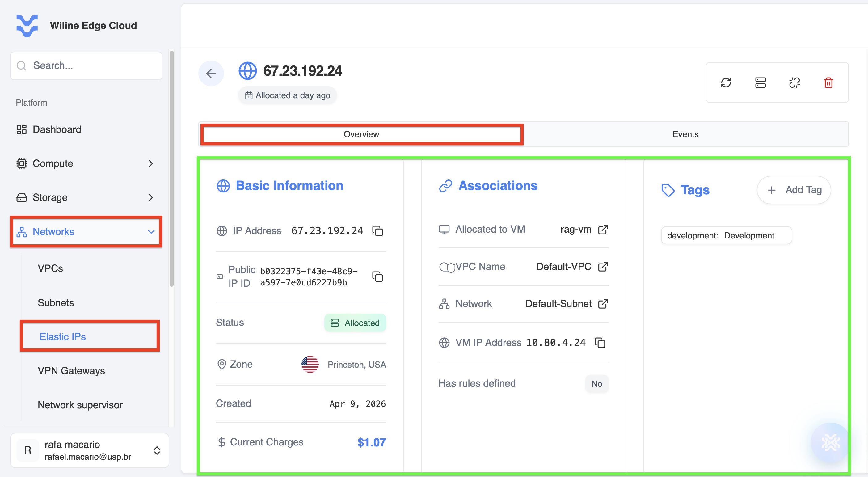Click the 67.23.192.24 page title
This screenshot has width=868, height=477.
302,71
